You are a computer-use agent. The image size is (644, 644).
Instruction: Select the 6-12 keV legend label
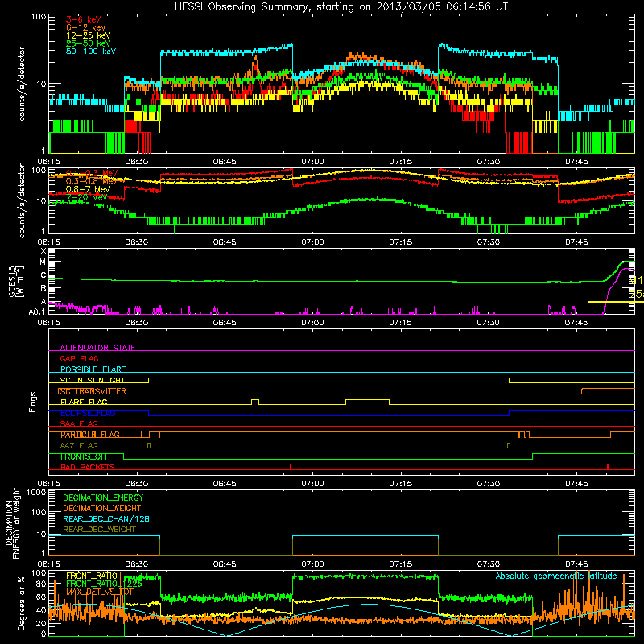point(86,27)
